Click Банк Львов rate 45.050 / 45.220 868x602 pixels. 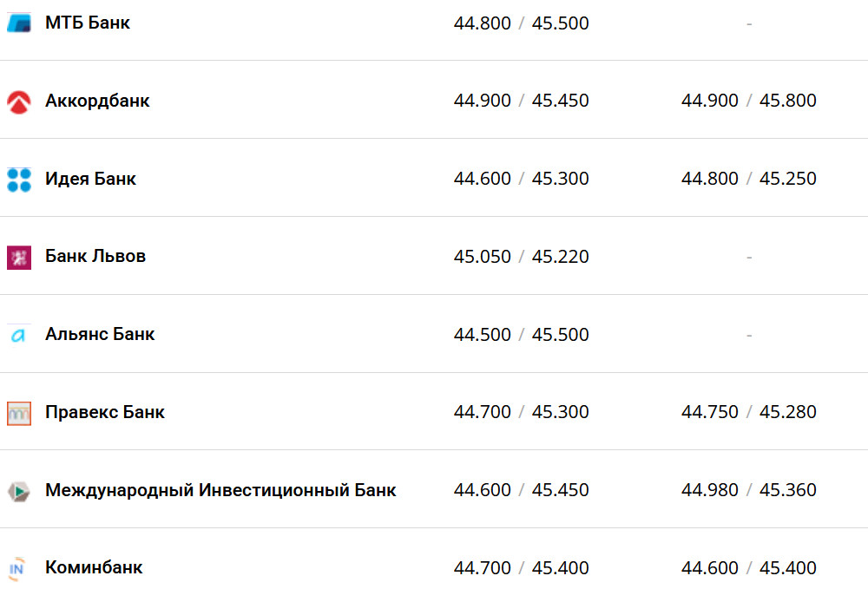tap(521, 257)
